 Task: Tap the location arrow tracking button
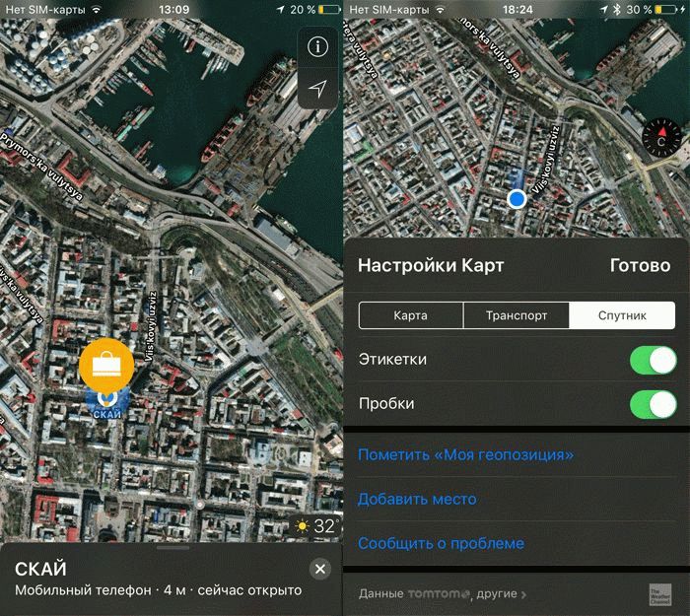coord(316,90)
